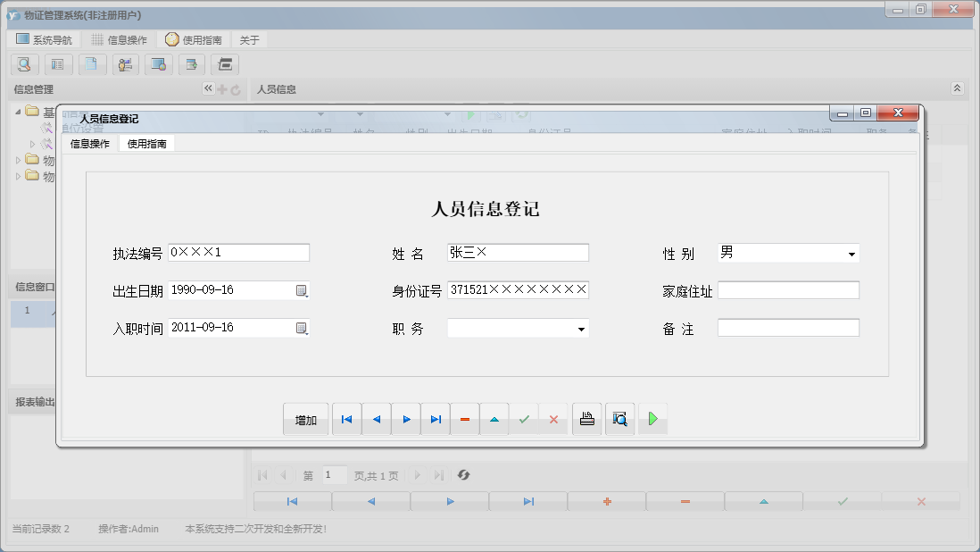Screen dimensions: 980x552
Task: Click the 家庭住址 input field
Action: 787,290
